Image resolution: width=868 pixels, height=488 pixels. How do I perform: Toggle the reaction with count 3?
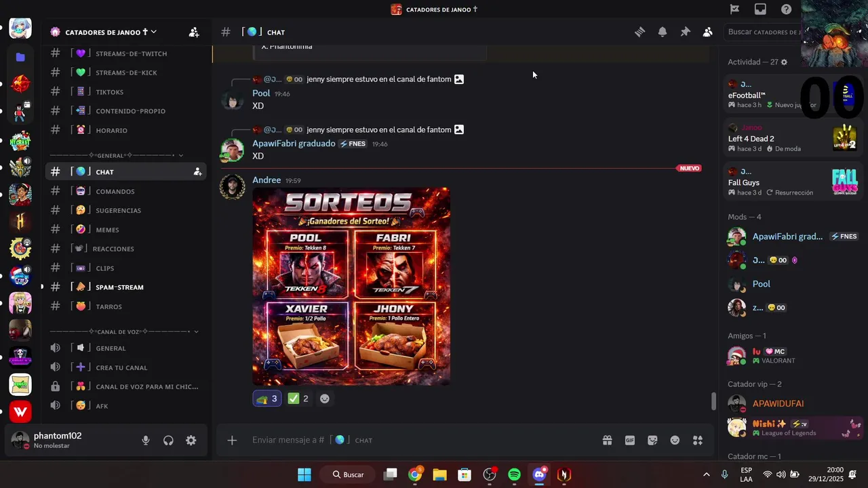point(267,399)
